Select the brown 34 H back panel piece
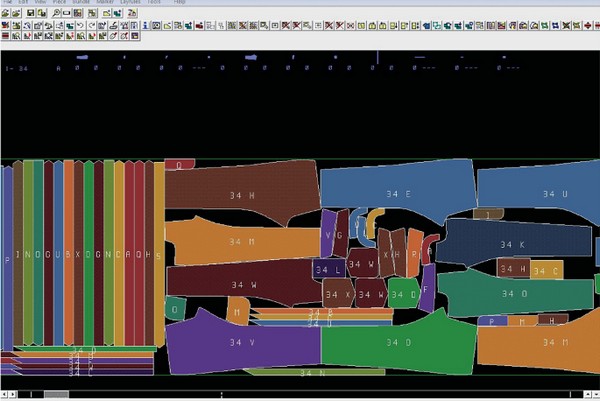The width and height of the screenshot is (600, 401). 242,191
